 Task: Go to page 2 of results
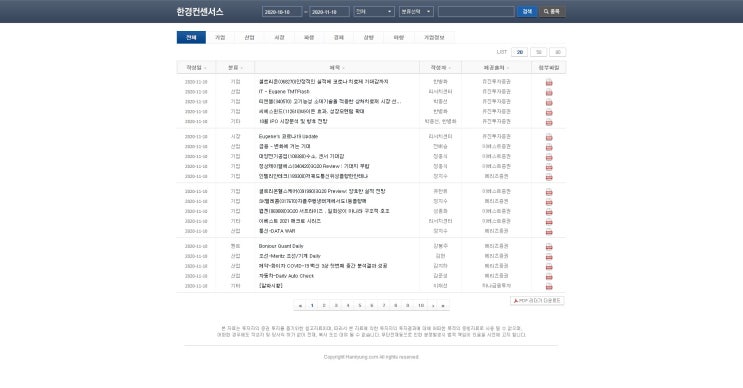click(x=324, y=306)
